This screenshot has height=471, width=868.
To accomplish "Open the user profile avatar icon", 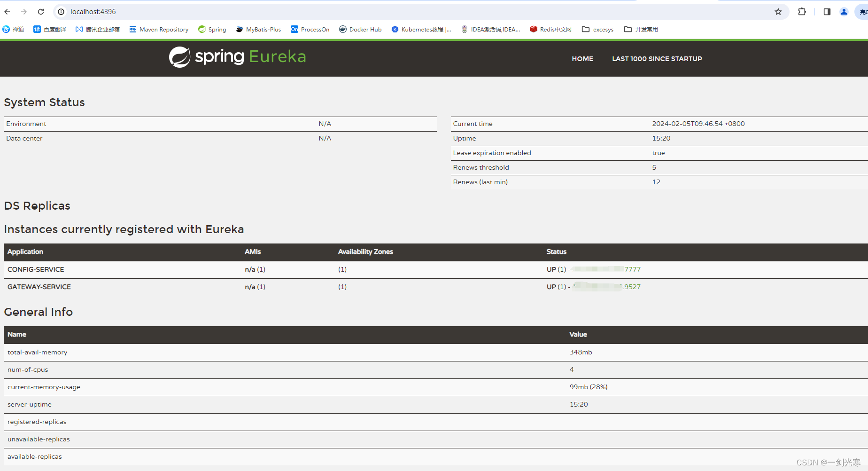I will [x=844, y=12].
